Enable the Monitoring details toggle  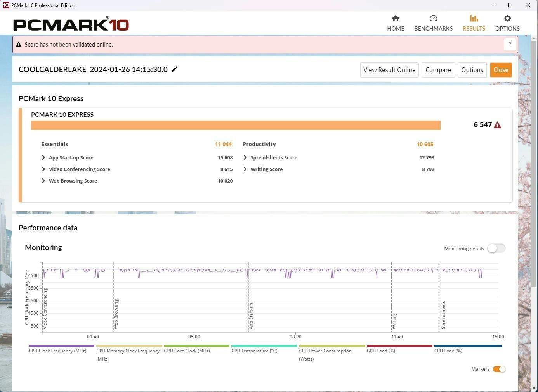496,249
